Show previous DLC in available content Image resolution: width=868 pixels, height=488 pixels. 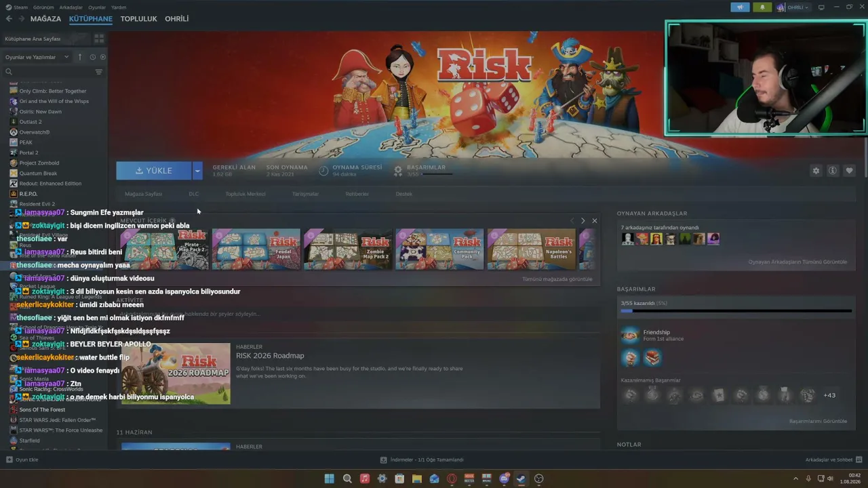click(x=572, y=221)
